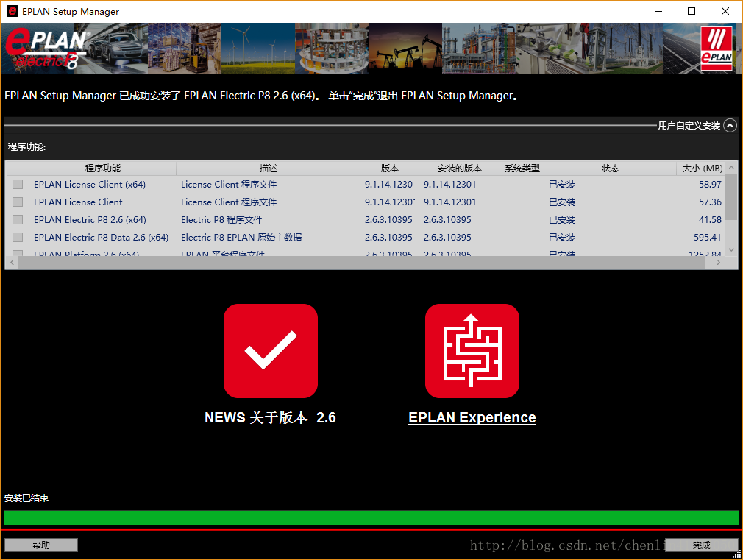Sort by the 程序功能 column header

point(102,169)
